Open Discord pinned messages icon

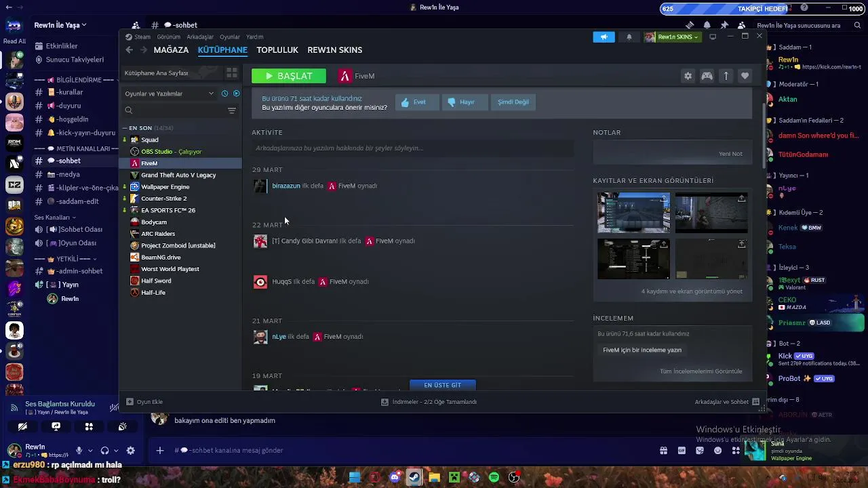(x=724, y=25)
